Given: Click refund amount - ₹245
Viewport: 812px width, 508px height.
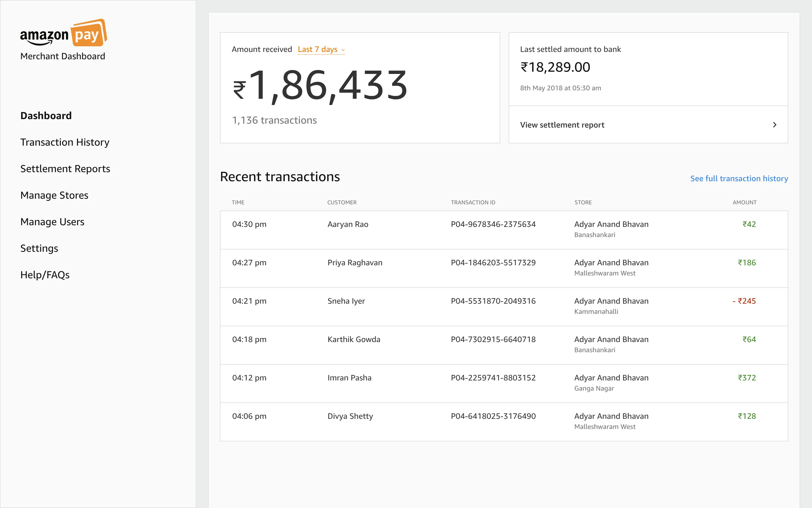Looking at the screenshot, I should 744,301.
